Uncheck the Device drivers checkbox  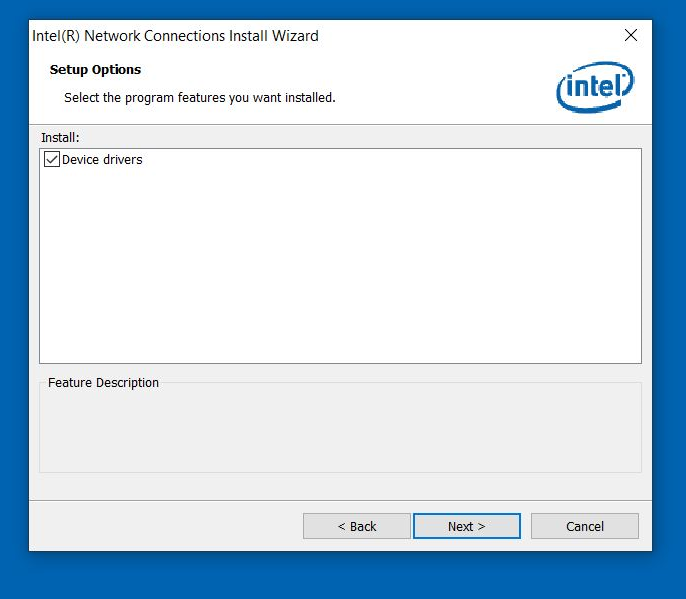[x=52, y=160]
